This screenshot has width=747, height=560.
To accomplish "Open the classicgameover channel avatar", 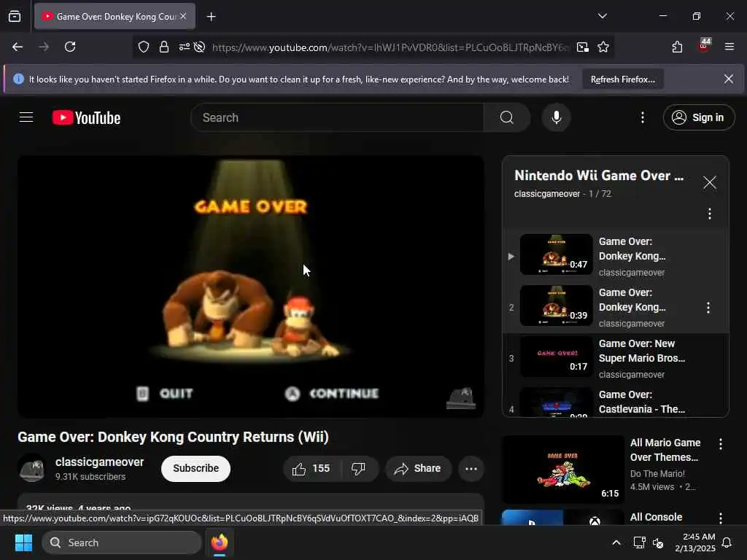I will [31, 469].
